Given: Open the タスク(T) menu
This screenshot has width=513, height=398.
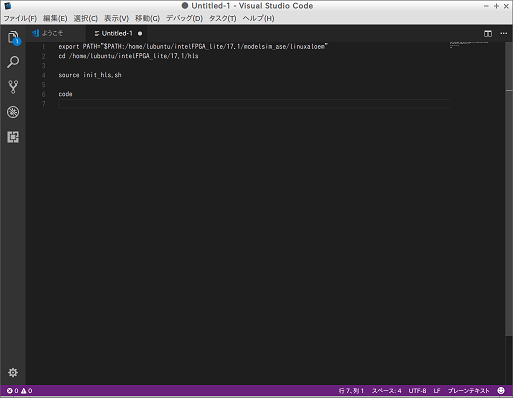Looking at the screenshot, I should (x=222, y=18).
